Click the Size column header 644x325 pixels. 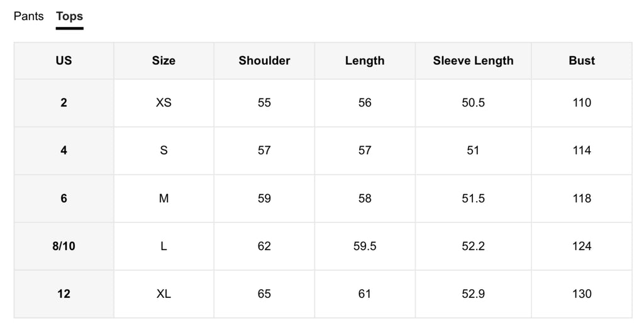pyautogui.click(x=164, y=60)
